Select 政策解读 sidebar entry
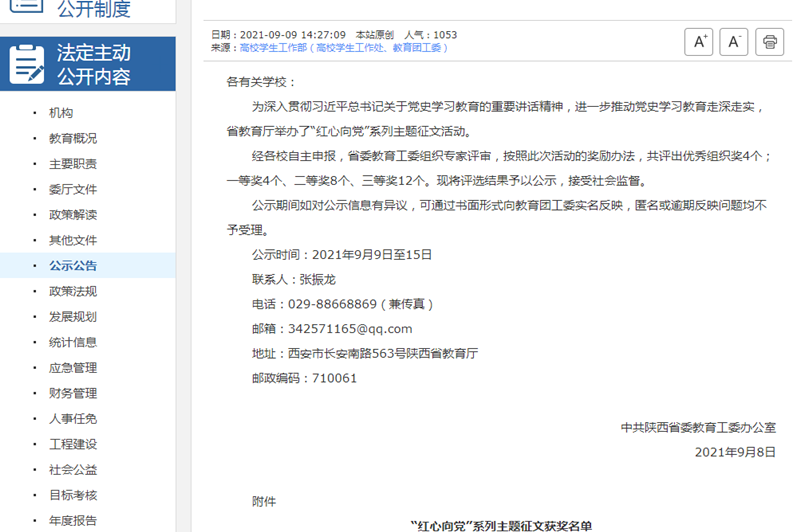Viewport: 800px width, 532px height. 73,214
